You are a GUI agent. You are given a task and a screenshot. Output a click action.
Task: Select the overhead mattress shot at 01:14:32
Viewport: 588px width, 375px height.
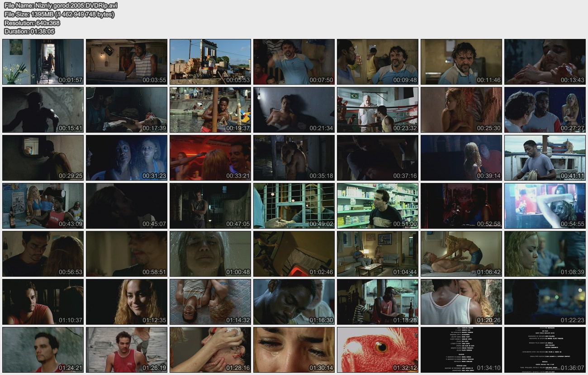(210, 302)
